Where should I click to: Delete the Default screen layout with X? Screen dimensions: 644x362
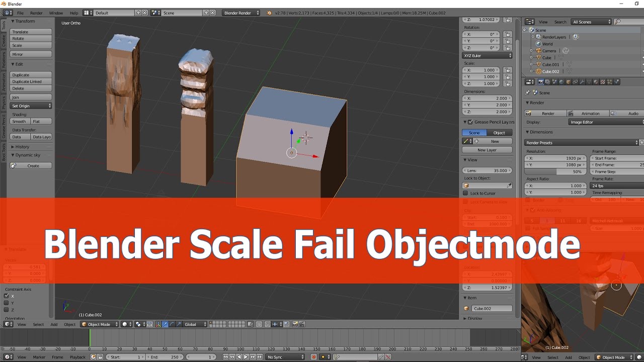[145, 13]
